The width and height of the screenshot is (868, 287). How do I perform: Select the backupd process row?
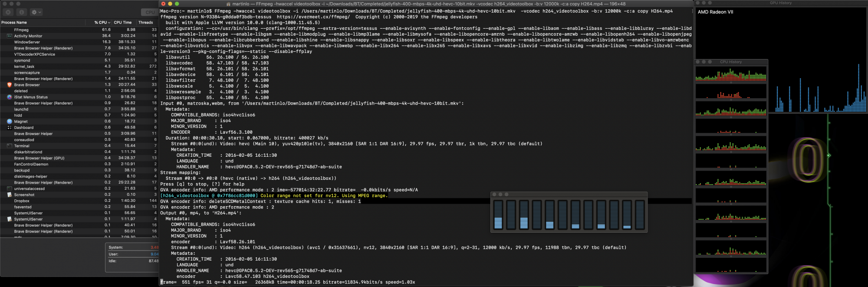point(79,170)
